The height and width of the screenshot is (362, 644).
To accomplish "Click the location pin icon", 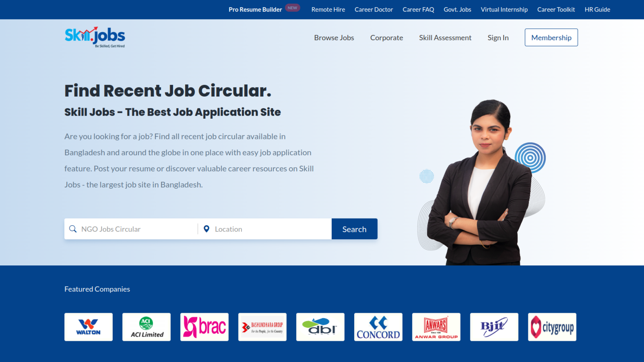I will coord(207,229).
